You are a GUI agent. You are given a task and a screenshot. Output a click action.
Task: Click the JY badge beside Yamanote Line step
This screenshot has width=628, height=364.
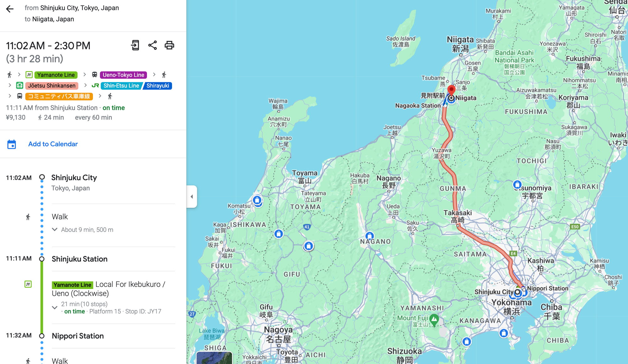28,284
